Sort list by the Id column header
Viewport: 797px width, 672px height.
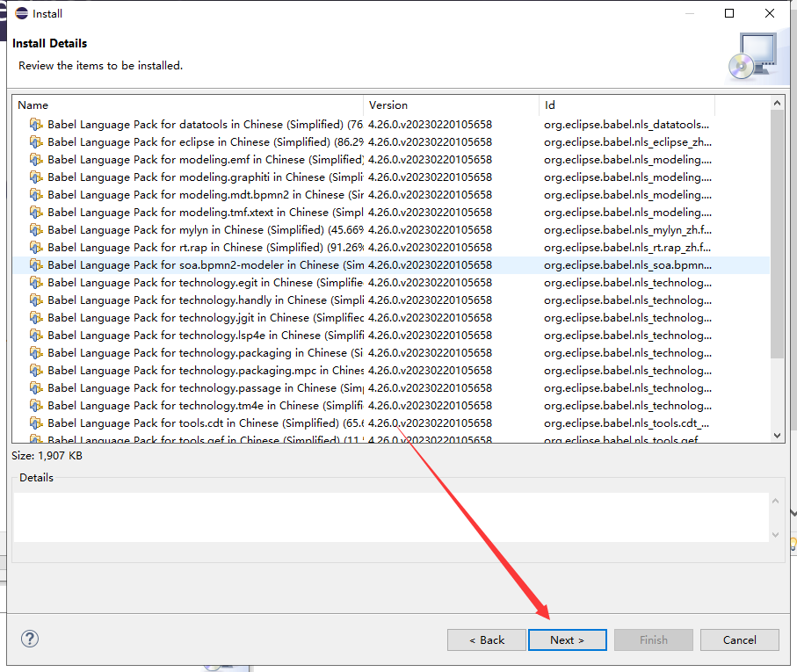[627, 105]
